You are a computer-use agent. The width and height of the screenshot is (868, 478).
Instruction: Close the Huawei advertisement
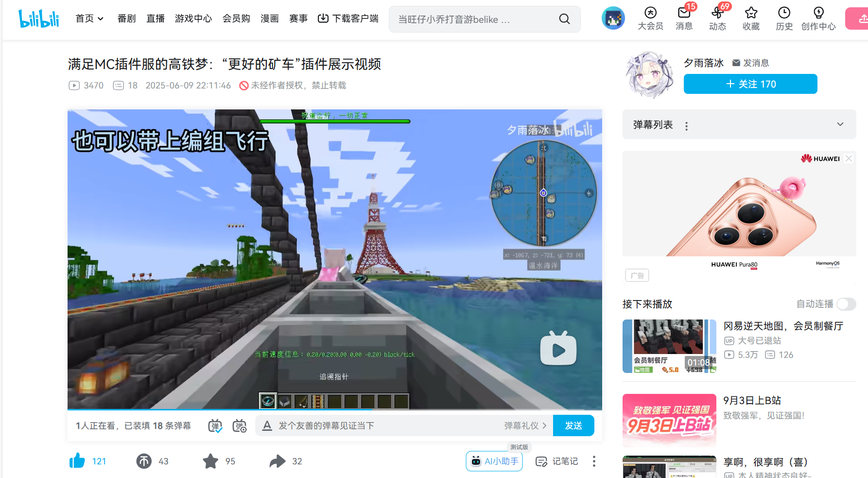coord(849,159)
